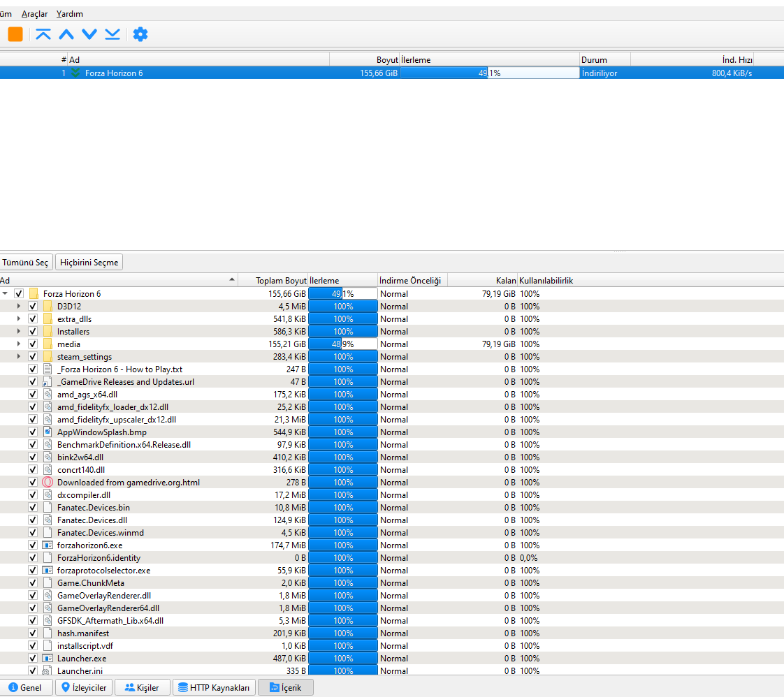Change Normal priority of media folder
The width and height of the screenshot is (784, 697).
394,344
